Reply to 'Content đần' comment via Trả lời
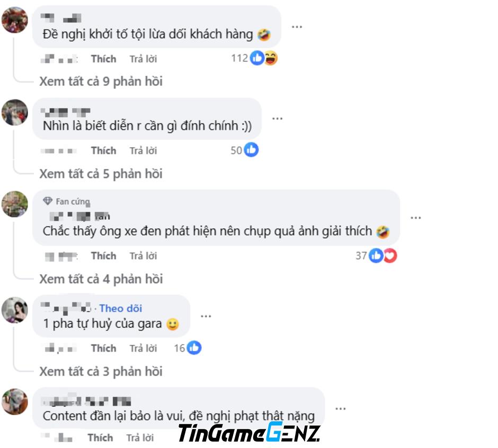The height and width of the screenshot is (448, 498). 140,438
